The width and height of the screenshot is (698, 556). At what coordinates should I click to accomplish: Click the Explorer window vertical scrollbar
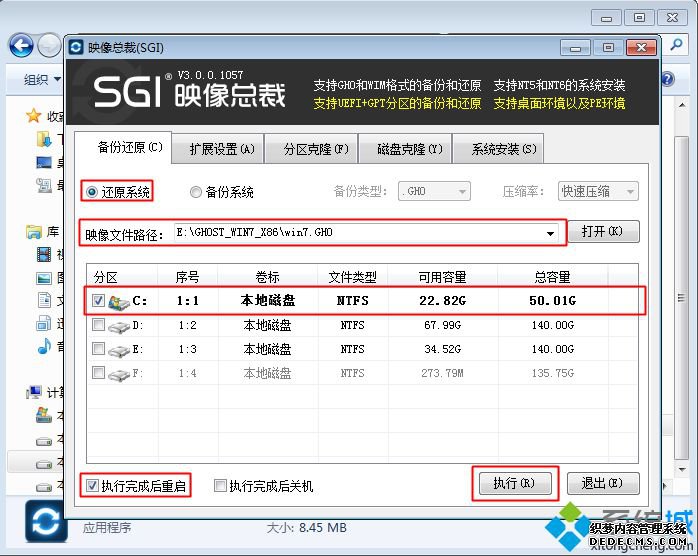pos(681,298)
